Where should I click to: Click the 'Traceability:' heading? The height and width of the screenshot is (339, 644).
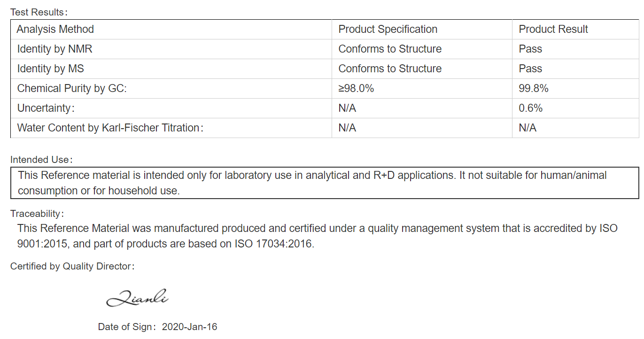click(37, 214)
